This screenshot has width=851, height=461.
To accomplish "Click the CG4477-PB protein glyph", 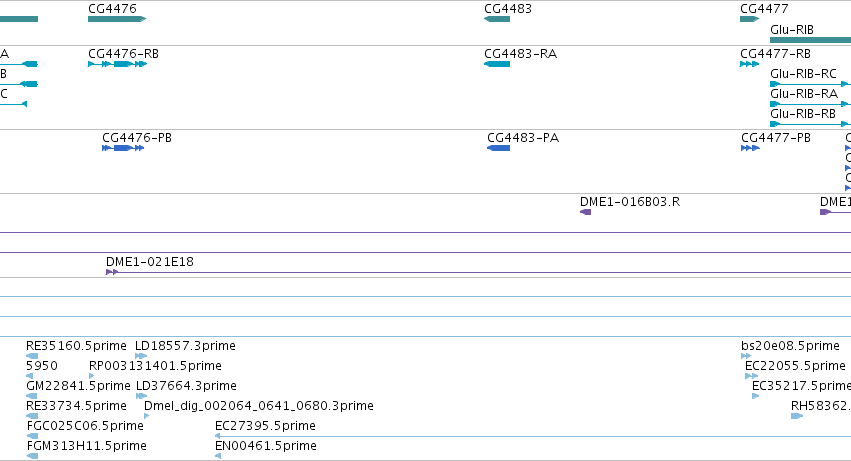I will click(x=750, y=148).
